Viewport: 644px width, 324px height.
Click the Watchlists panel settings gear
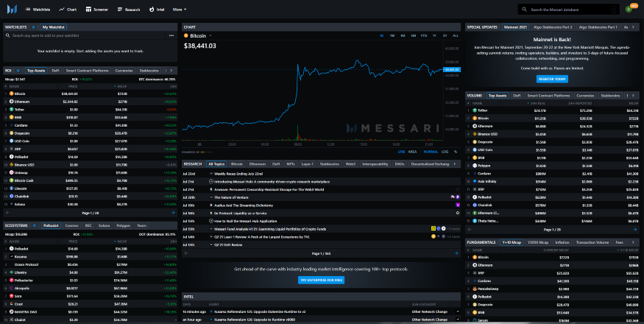pos(34,27)
